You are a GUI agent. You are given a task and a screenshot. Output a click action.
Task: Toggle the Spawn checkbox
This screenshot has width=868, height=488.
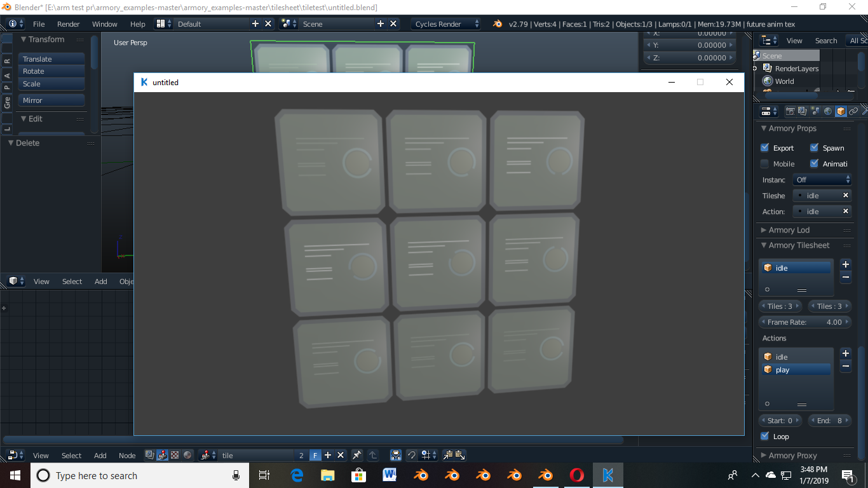(x=815, y=147)
